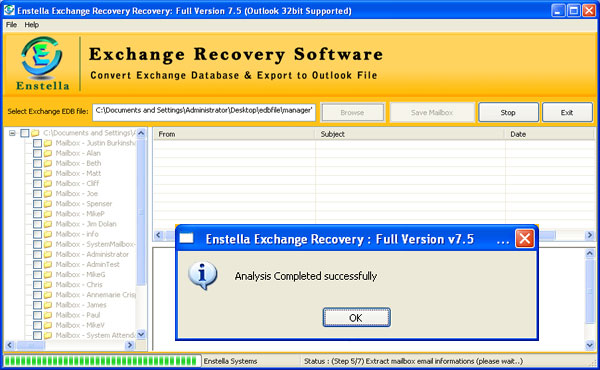Viewport: 600px width, 370px height.
Task: Check the root C:\Documents and Settings checkbox
Action: click(25, 133)
